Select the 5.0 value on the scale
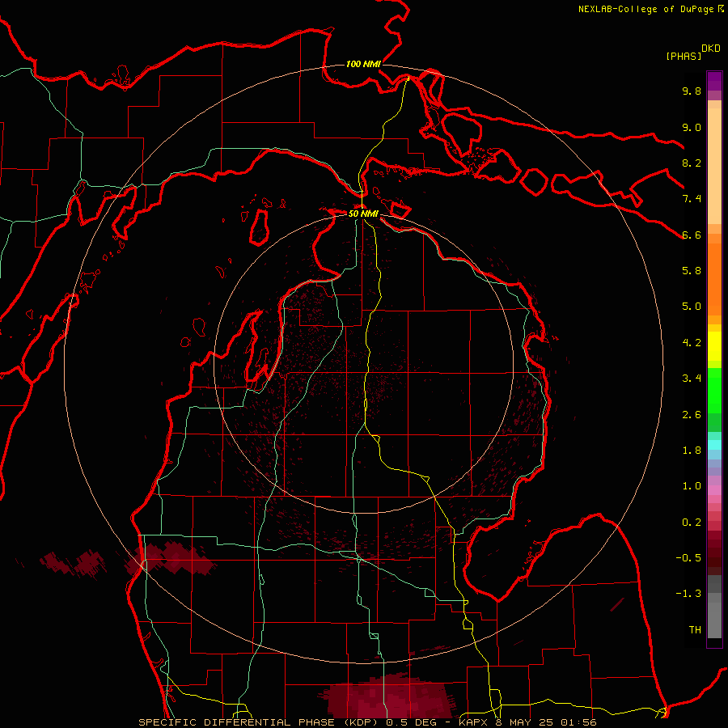This screenshot has width=728, height=728. [x=692, y=307]
